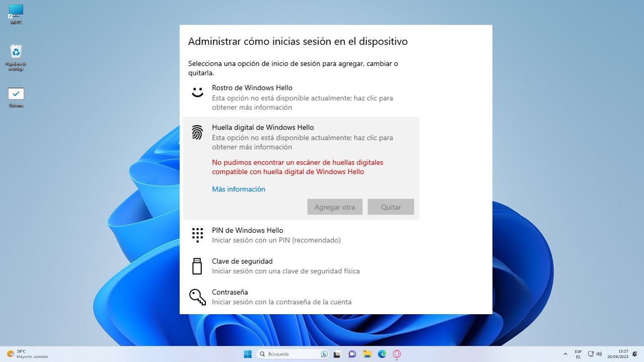
Task: Click the Más información link
Action: [x=238, y=189]
